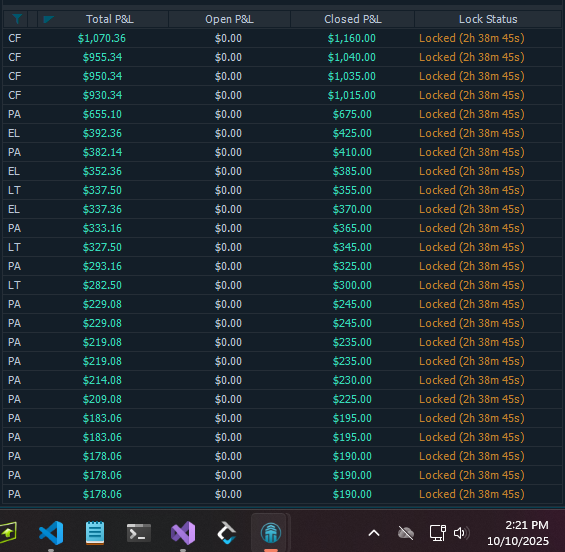Click CF label in the $1,070.36 row
Image resolution: width=565 pixels, height=552 pixels.
[x=14, y=38]
